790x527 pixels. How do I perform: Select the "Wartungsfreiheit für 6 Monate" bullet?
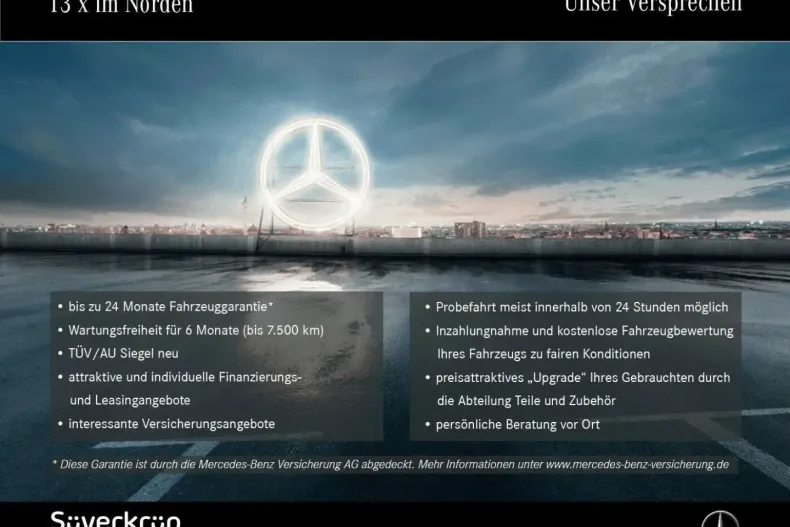click(195, 330)
